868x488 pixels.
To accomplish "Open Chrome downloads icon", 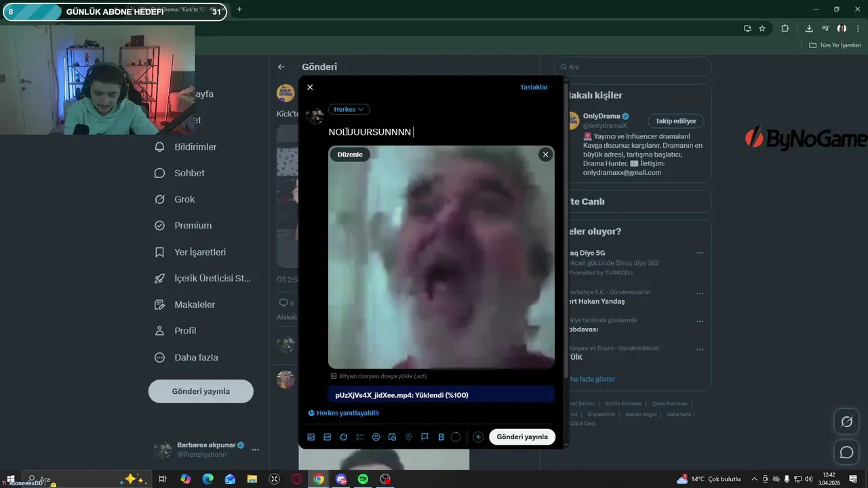I will (x=809, y=28).
